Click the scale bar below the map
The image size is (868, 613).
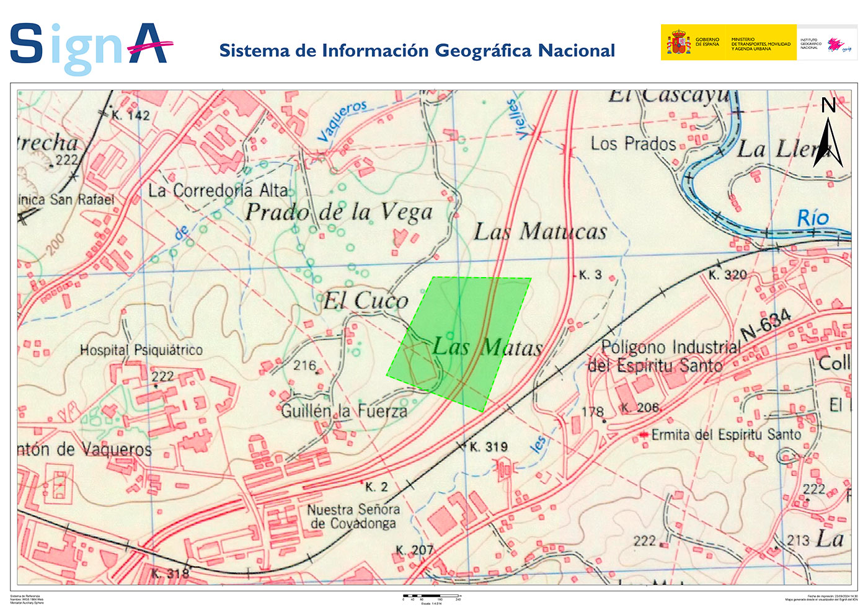(x=432, y=596)
